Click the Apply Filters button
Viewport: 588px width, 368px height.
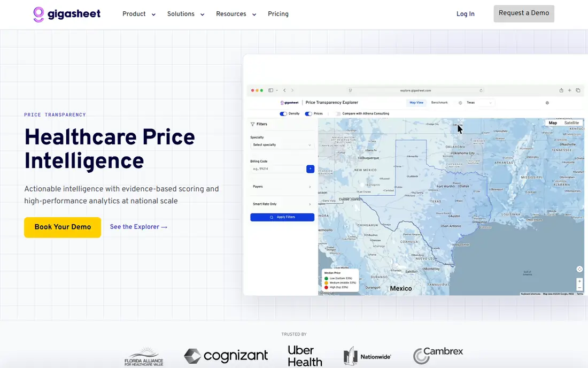pyautogui.click(x=282, y=217)
